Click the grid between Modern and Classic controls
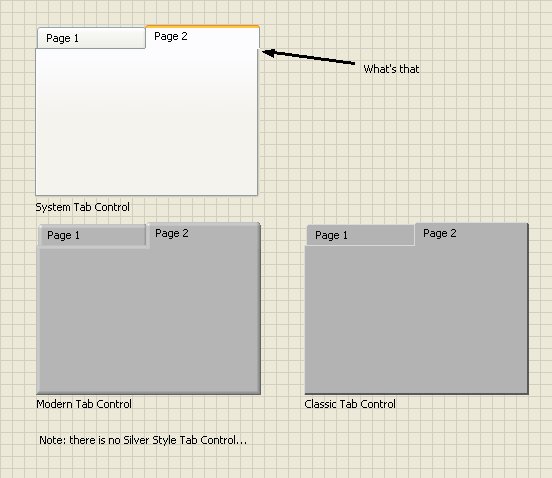This screenshot has width=552, height=478. point(282,310)
